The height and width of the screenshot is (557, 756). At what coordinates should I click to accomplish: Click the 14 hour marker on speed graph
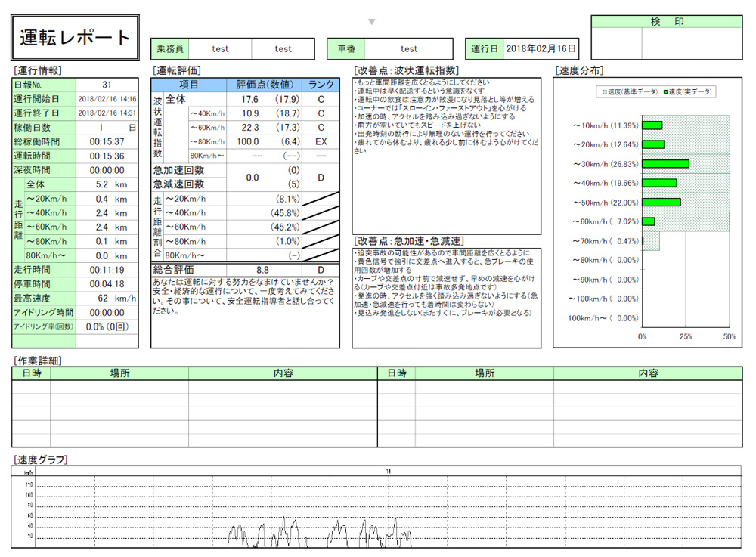click(389, 472)
